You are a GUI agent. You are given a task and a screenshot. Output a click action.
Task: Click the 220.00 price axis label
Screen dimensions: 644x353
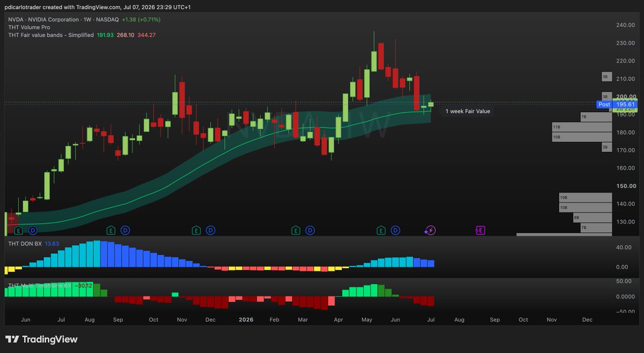[x=625, y=61]
